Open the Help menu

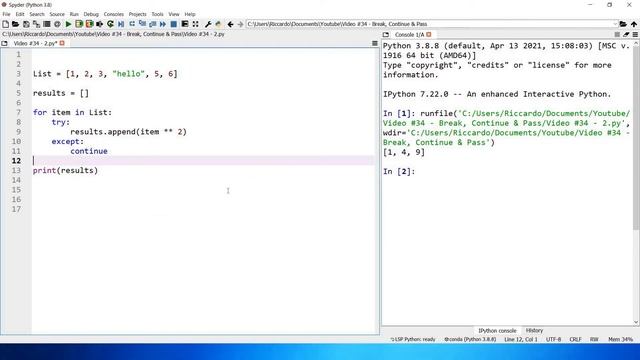[x=190, y=14]
